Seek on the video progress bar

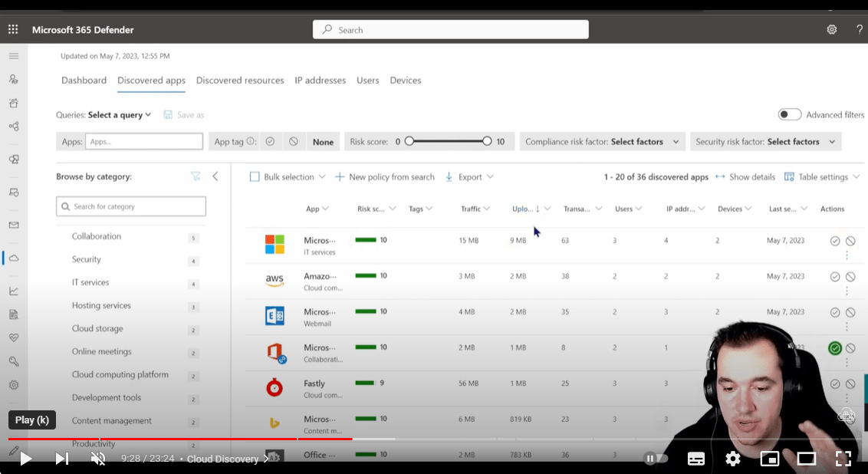[x=434, y=439]
